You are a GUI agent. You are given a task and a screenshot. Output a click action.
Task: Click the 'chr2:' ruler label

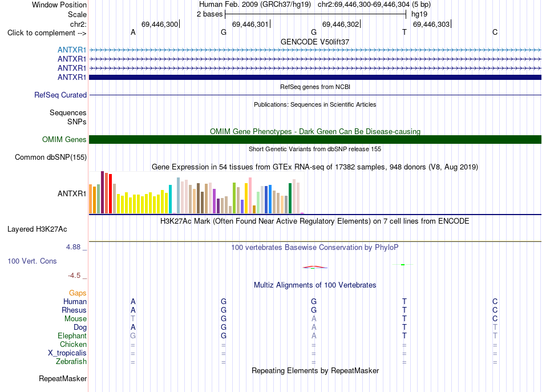pos(78,24)
